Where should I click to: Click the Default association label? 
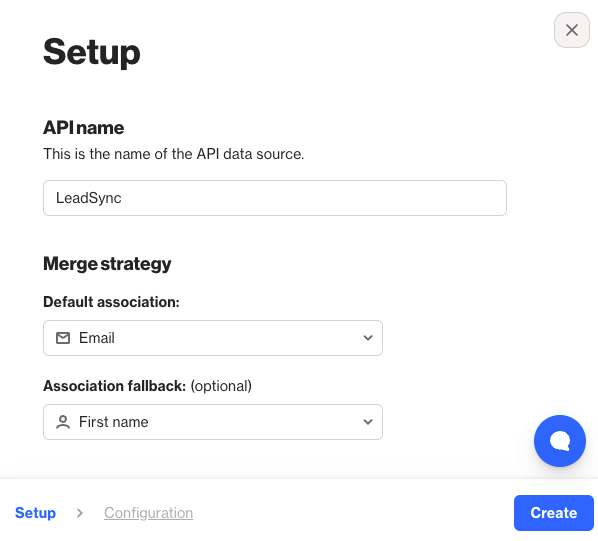(111, 302)
